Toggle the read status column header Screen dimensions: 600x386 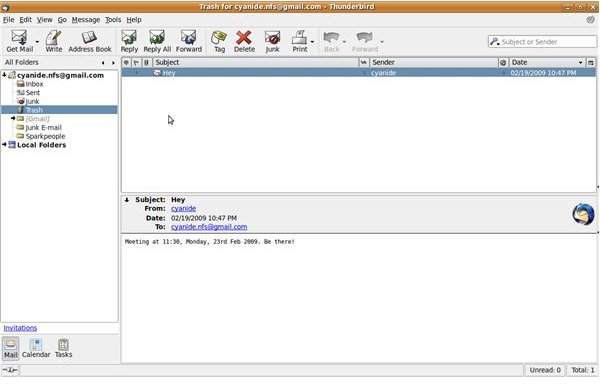364,62
